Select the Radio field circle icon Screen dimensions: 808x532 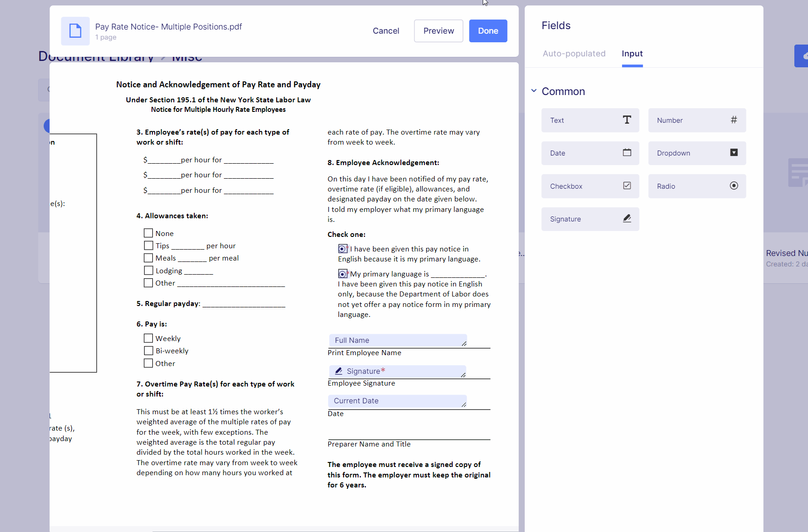(x=734, y=186)
